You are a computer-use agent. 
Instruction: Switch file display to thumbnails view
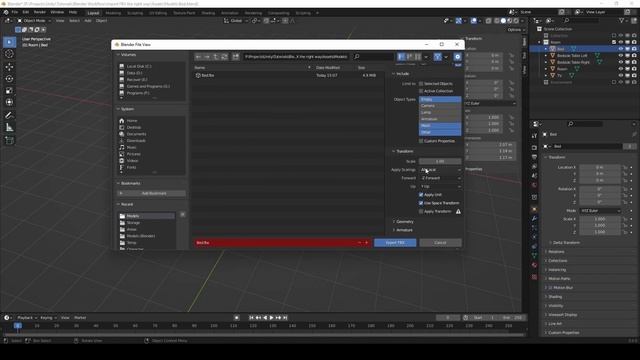[418, 57]
